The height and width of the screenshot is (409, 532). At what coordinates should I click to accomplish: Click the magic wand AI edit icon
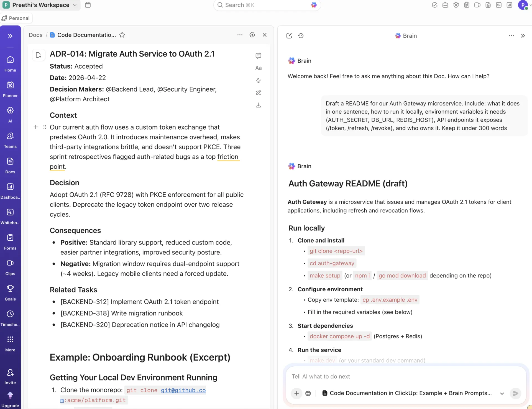258,93
